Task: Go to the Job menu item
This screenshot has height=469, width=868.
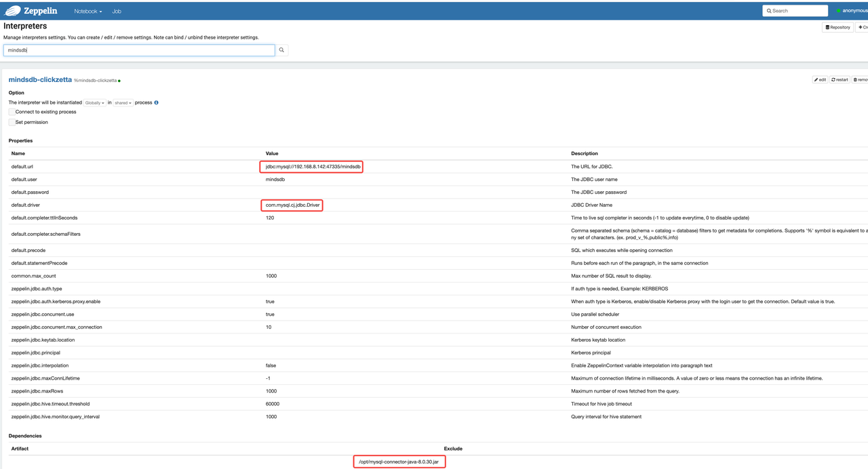Action: pyautogui.click(x=117, y=12)
